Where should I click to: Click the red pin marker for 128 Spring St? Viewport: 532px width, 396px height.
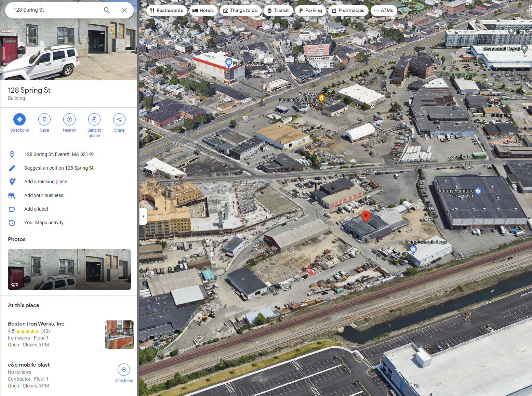tap(366, 216)
